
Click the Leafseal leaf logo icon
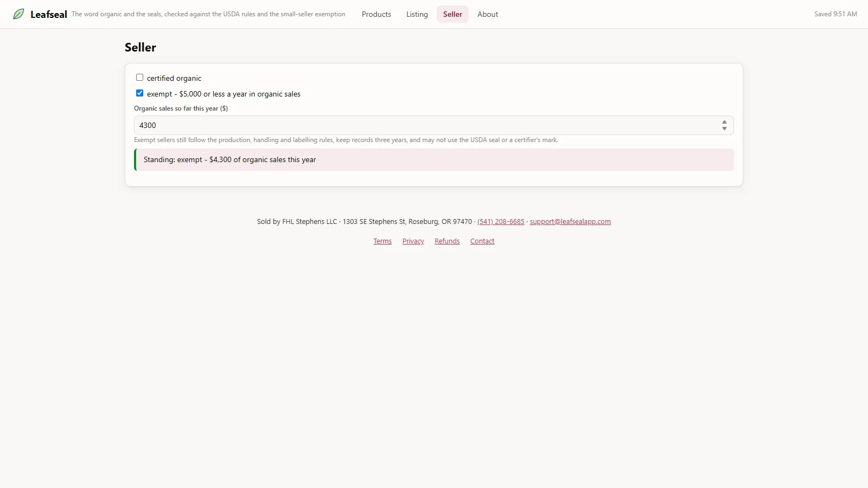point(18,14)
